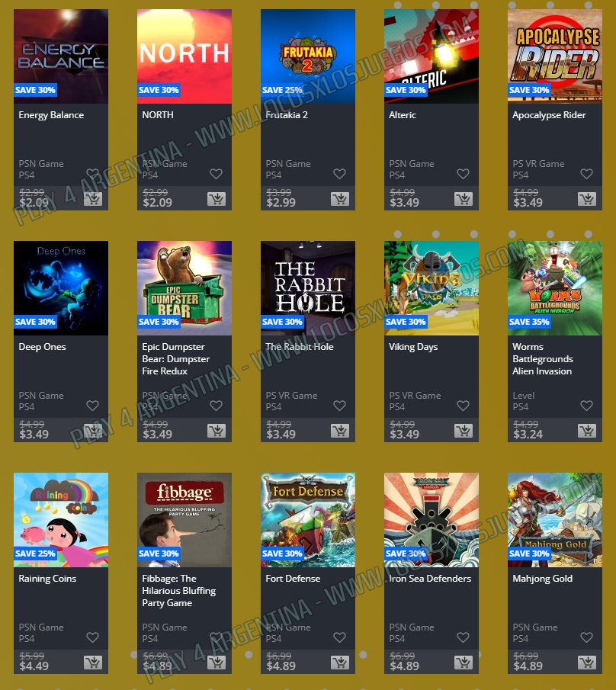Open the Viking Days title link
This screenshot has width=616, height=690.
[413, 347]
